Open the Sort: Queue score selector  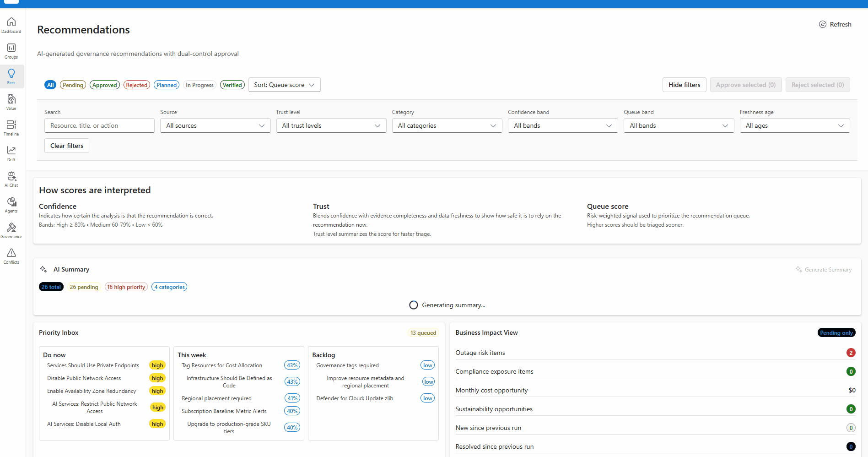(284, 85)
